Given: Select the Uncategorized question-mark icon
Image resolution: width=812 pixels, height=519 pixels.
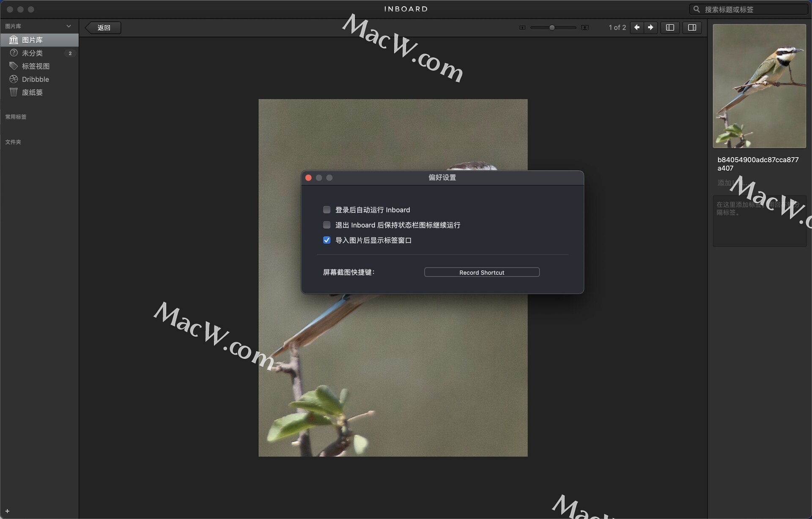Looking at the screenshot, I should pos(14,53).
